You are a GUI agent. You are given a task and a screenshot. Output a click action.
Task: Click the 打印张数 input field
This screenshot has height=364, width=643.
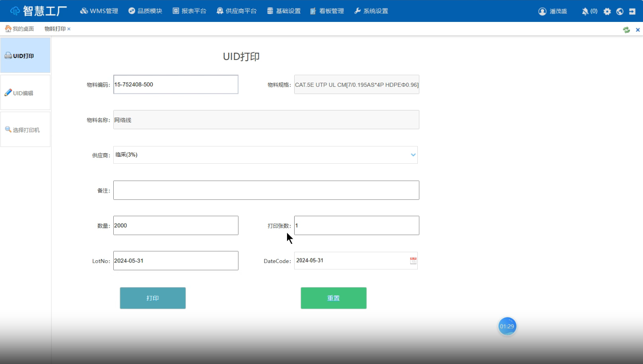(x=356, y=226)
